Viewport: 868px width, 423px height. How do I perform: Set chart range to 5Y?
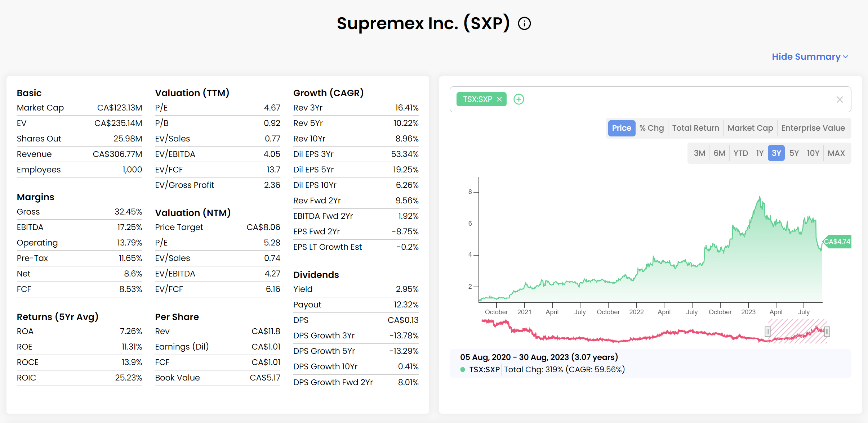794,153
